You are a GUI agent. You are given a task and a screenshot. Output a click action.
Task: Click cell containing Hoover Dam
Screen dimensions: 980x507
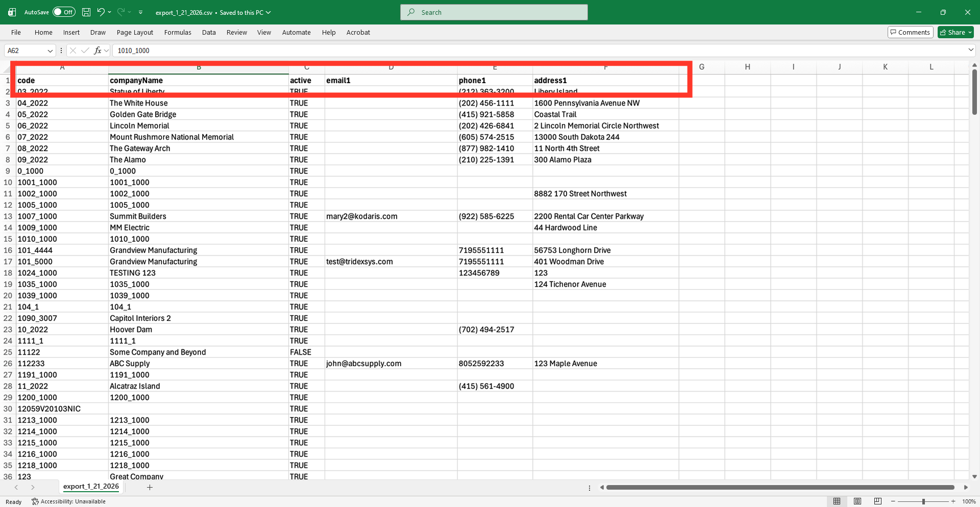[x=198, y=329]
